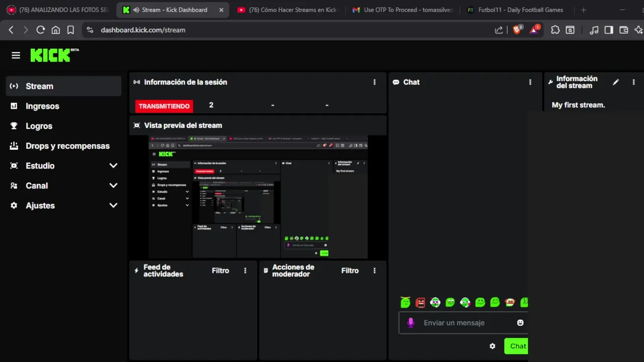Open the Chat panel options menu

[530, 82]
